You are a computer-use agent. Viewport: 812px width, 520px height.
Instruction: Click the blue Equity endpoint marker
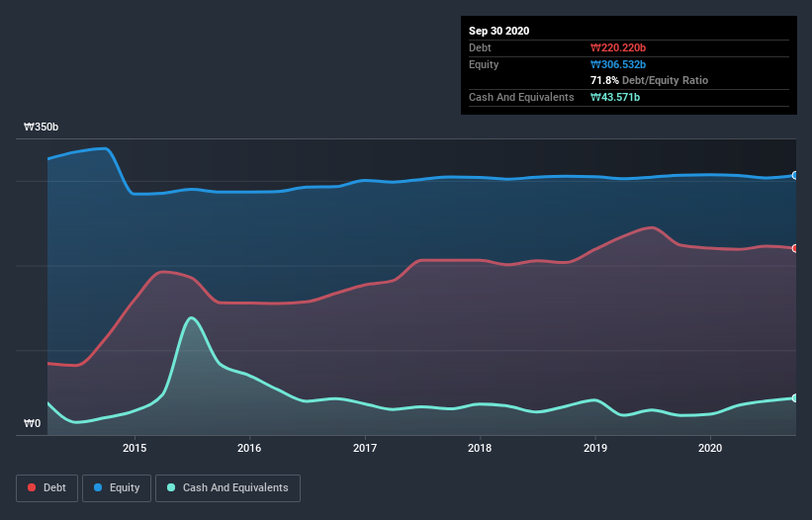pos(795,175)
